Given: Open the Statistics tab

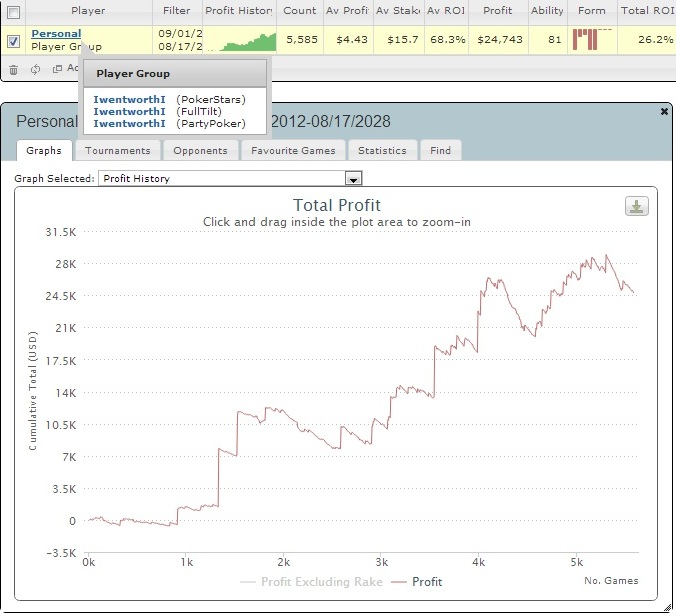Looking at the screenshot, I should coord(382,150).
